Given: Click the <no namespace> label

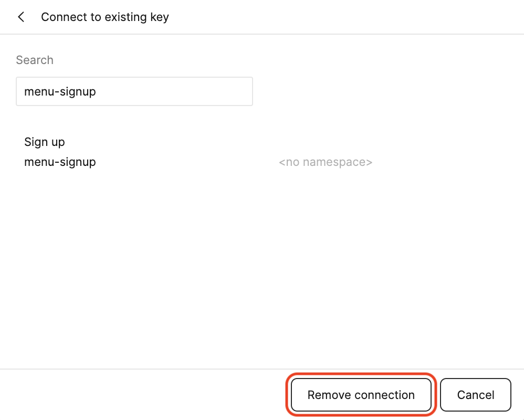Looking at the screenshot, I should click(x=326, y=162).
